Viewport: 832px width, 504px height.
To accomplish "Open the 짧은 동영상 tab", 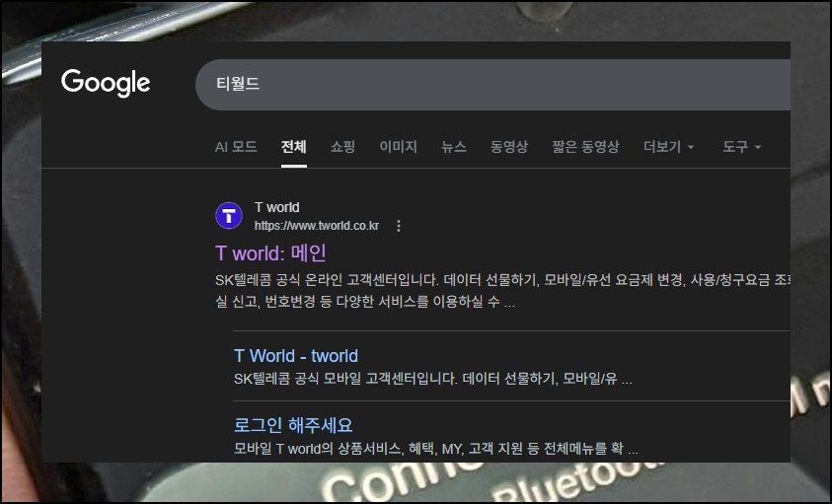I will point(586,146).
